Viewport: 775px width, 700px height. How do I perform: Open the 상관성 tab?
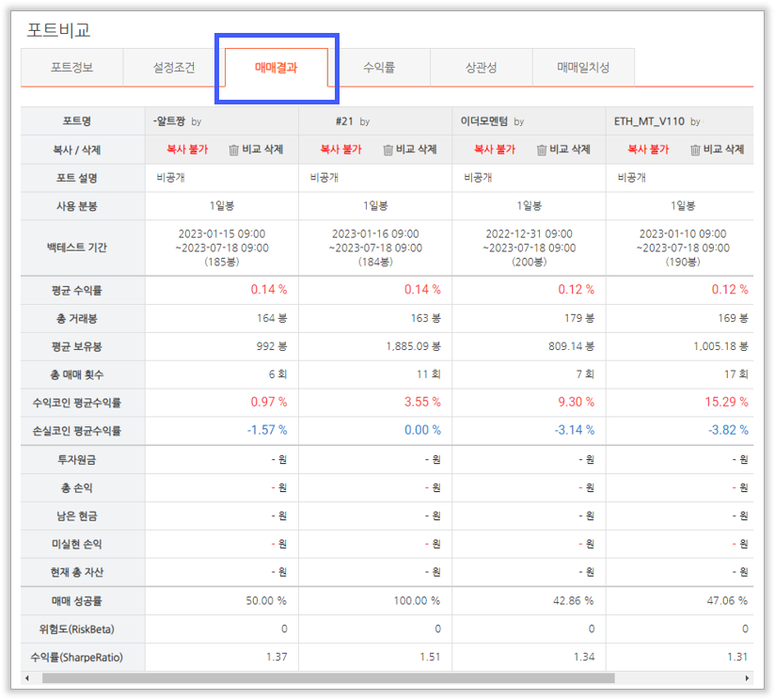481,68
